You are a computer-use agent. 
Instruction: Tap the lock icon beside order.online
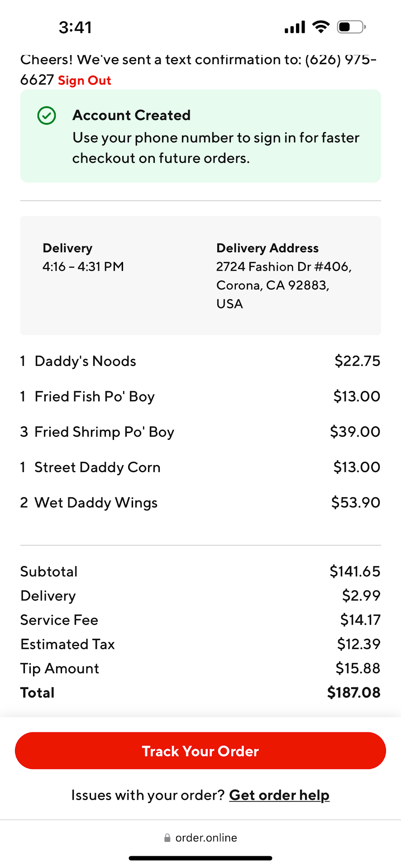pos(167,838)
